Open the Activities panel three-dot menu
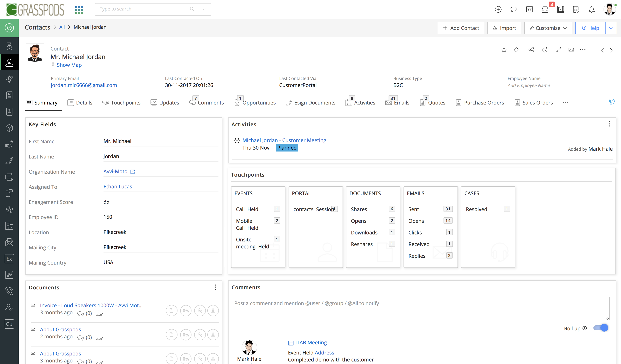The width and height of the screenshot is (621, 364). point(609,124)
